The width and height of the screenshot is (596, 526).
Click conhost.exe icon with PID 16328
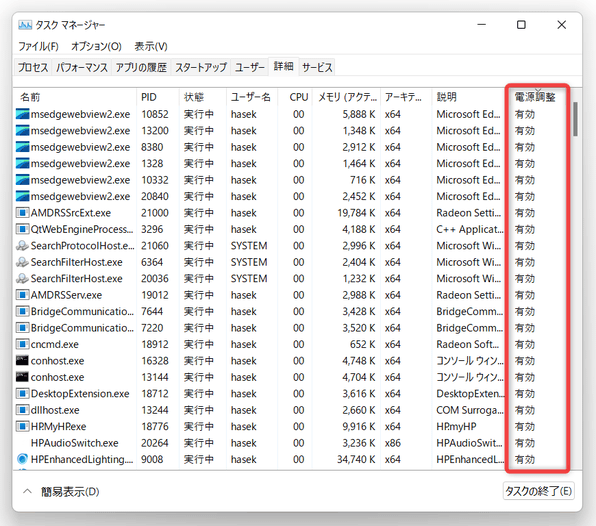pyautogui.click(x=22, y=360)
